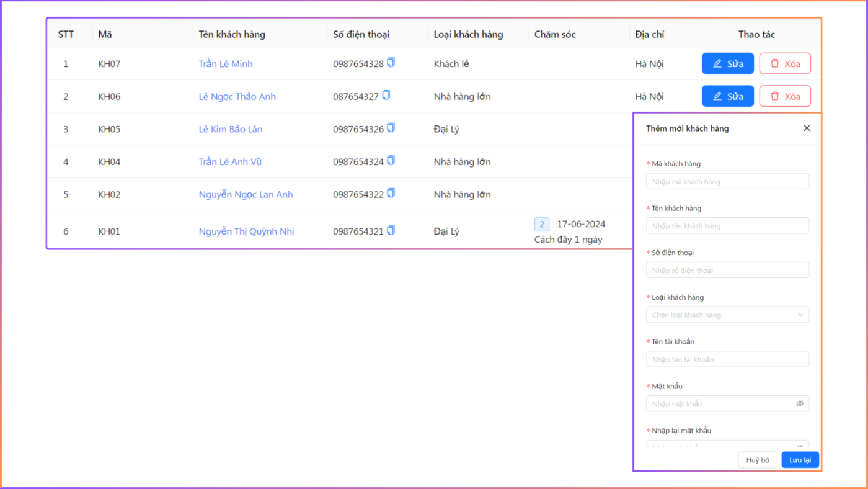The height and width of the screenshot is (489, 868).
Task: Click Xóa button for Trần Lê Minh
Action: (785, 63)
